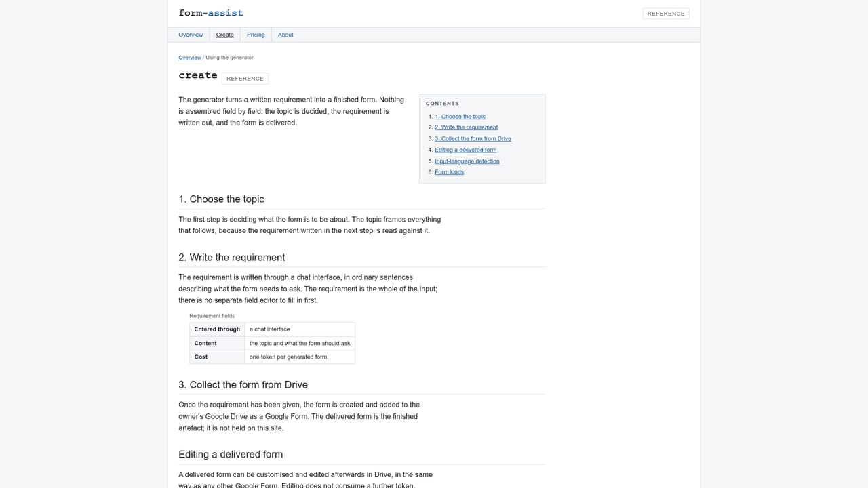This screenshot has height=488, width=868.
Task: Go to the About tab
Action: click(285, 35)
